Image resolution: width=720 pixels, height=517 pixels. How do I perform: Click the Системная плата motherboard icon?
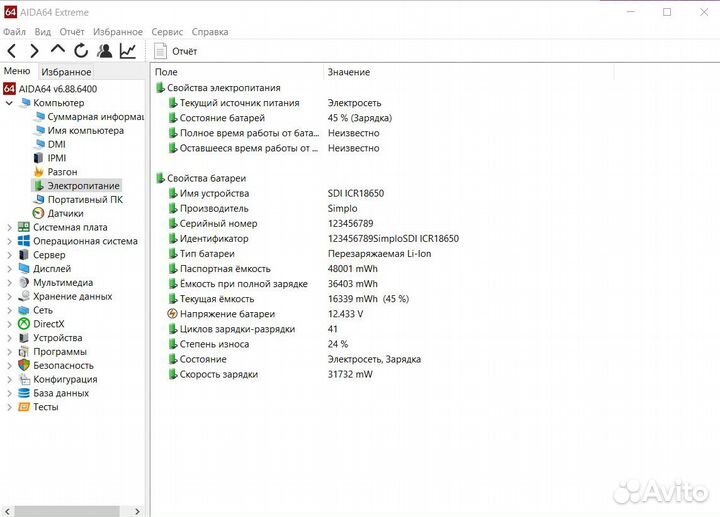point(24,227)
